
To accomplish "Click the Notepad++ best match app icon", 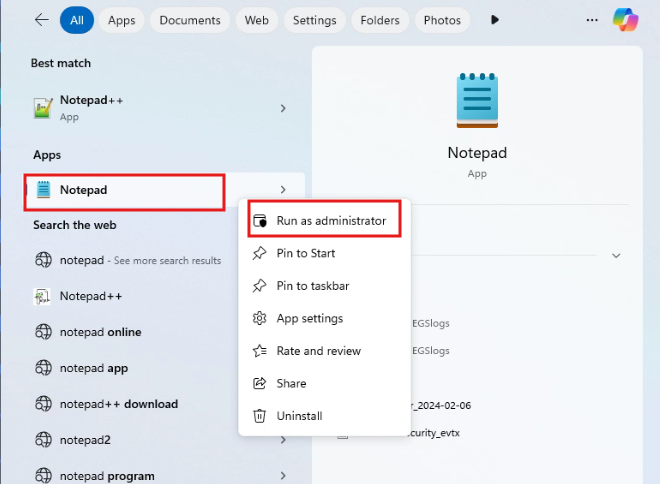I will [43, 108].
